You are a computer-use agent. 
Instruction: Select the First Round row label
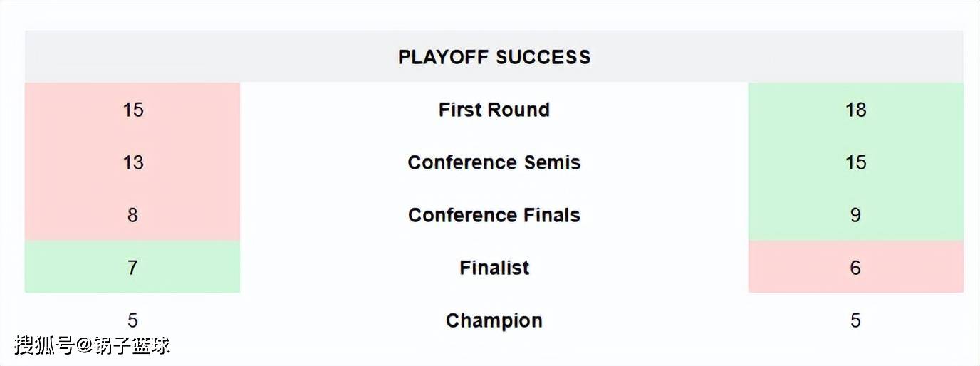click(x=494, y=110)
